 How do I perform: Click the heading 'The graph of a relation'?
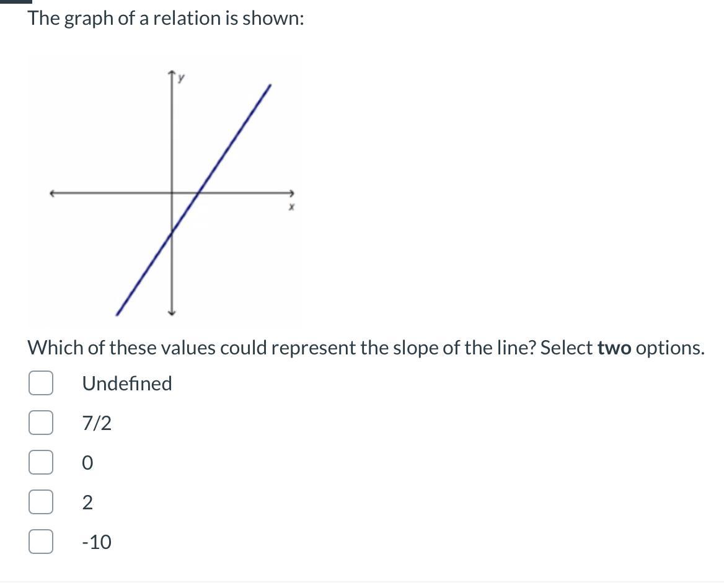[166, 19]
